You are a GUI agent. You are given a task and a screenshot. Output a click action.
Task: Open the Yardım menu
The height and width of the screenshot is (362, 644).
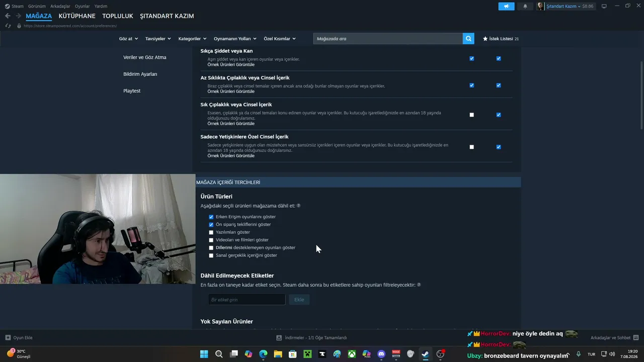click(101, 6)
